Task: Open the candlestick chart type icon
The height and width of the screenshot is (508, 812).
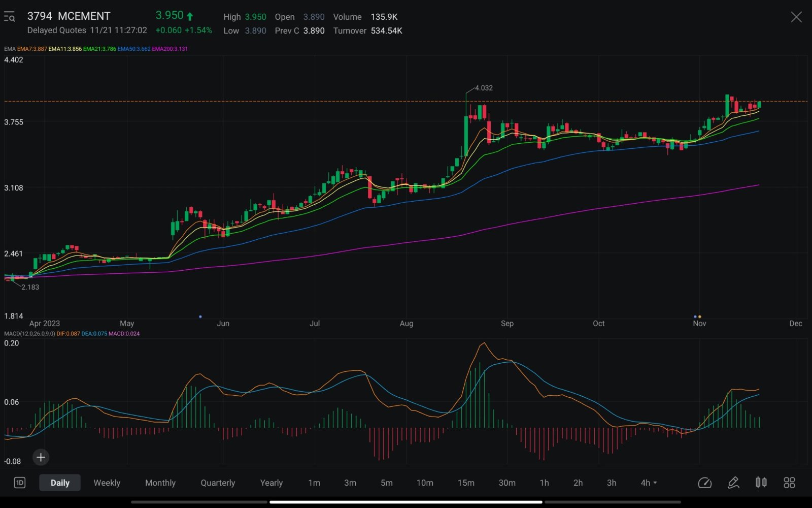Action: tap(761, 483)
